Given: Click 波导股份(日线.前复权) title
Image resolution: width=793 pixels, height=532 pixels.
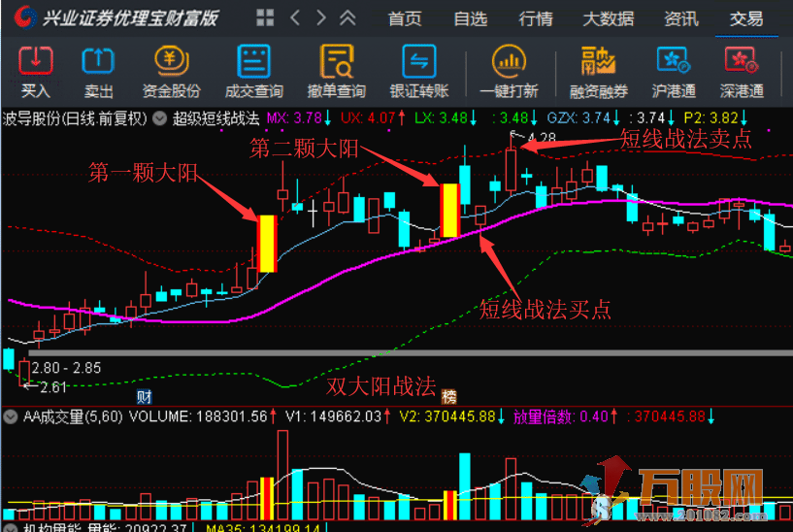Looking at the screenshot, I should point(75,118).
